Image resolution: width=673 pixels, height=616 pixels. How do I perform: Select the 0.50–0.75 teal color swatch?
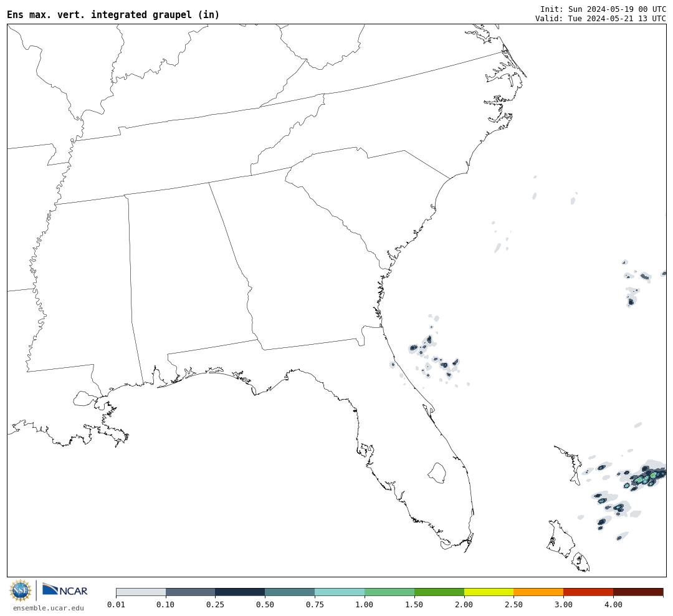[x=290, y=592]
